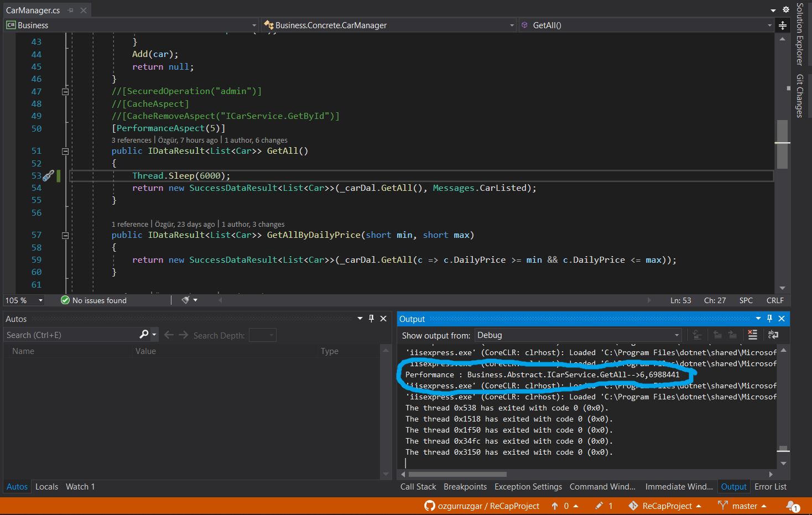Open the Solution Explorer side tab
The width and height of the screenshot is (812, 515).
pos(800,34)
